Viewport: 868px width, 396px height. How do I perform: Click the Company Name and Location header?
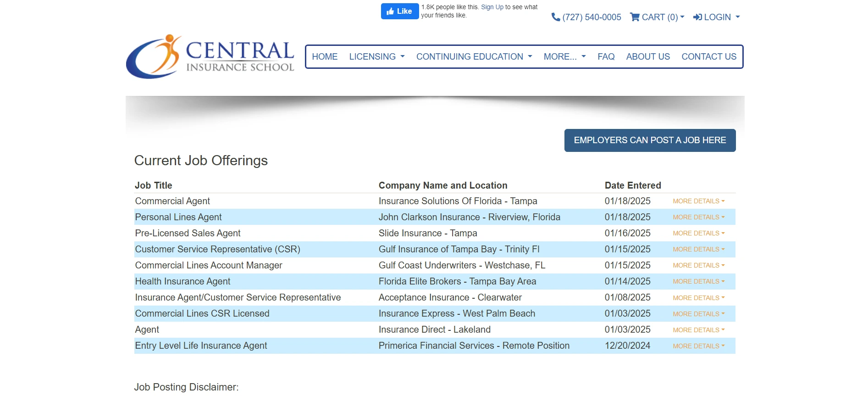[443, 185]
